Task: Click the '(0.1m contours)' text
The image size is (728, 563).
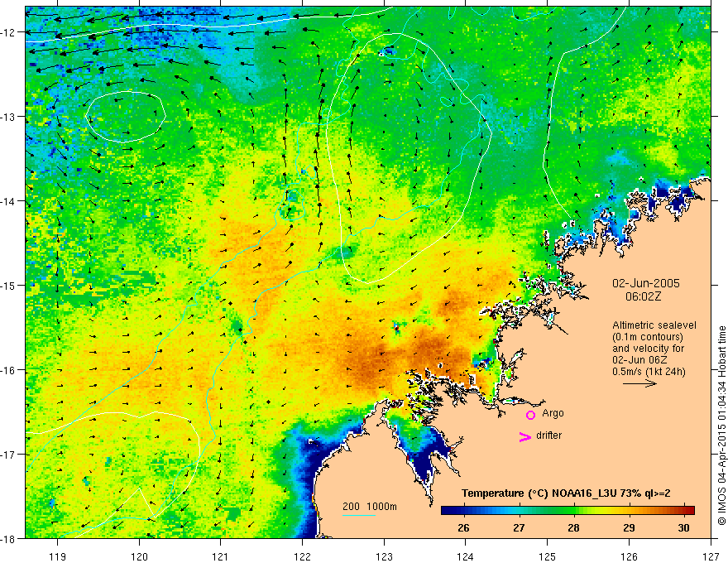Action: 648,337
